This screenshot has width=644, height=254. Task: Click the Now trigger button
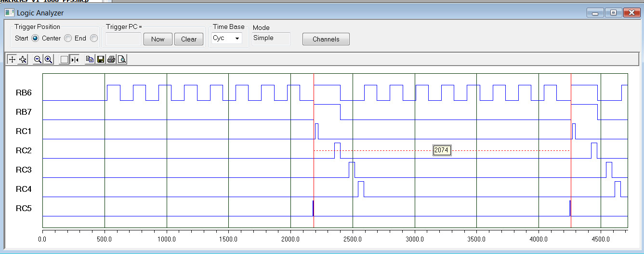coord(158,39)
